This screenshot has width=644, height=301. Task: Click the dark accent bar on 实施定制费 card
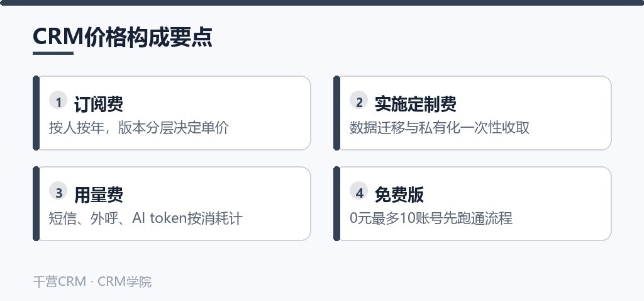point(337,113)
